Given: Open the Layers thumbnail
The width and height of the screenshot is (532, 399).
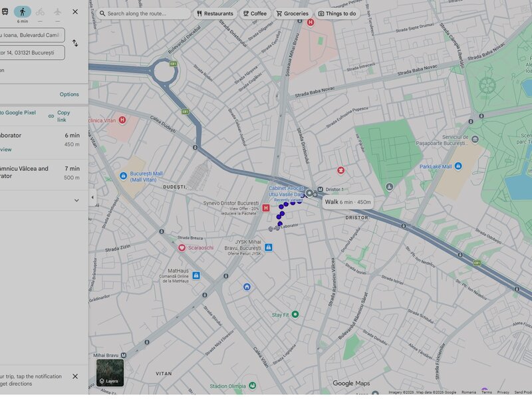Looking at the screenshot, I should point(110,373).
